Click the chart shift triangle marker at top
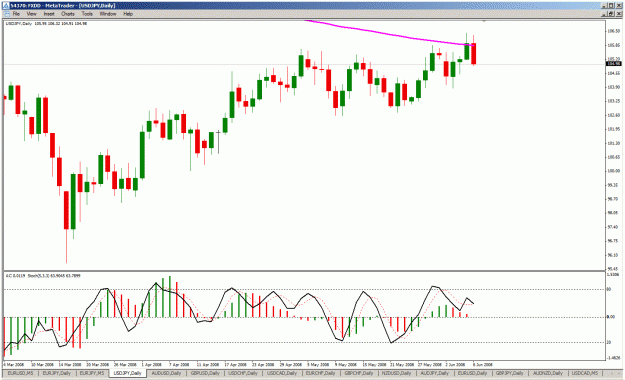Viewport: 625px width, 380px height. coord(484,21)
